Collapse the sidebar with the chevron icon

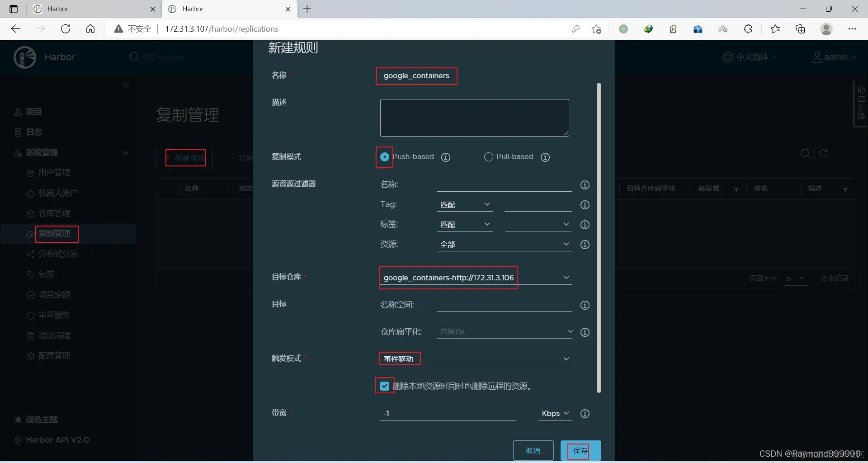coord(126,85)
